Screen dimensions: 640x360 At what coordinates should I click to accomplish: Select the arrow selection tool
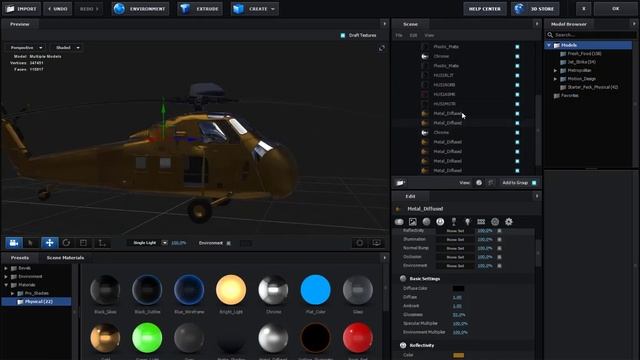click(31, 243)
